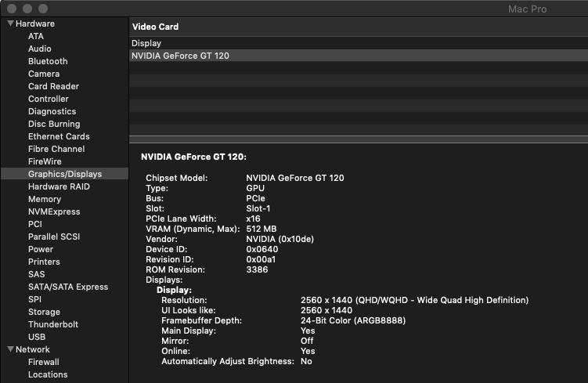Viewport: 588px width, 383px height.
Task: Open the Storage entry
Action: point(45,312)
